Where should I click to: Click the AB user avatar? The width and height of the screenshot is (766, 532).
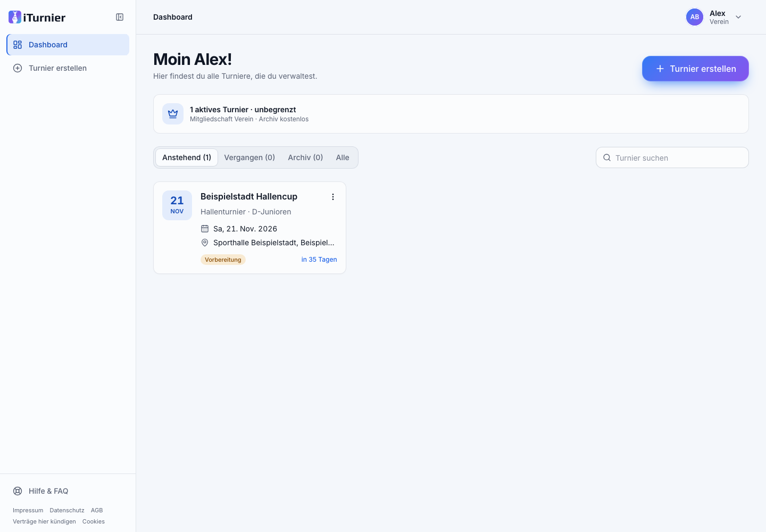click(695, 17)
